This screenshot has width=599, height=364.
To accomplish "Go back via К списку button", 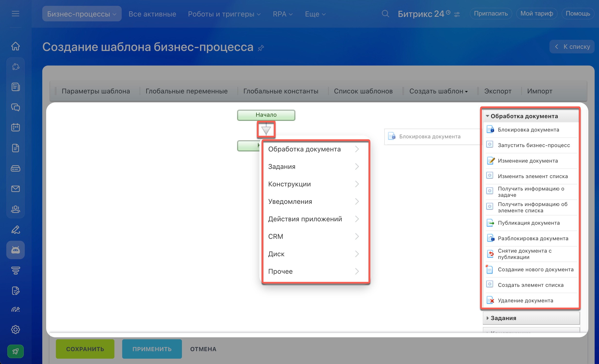I will [572, 47].
